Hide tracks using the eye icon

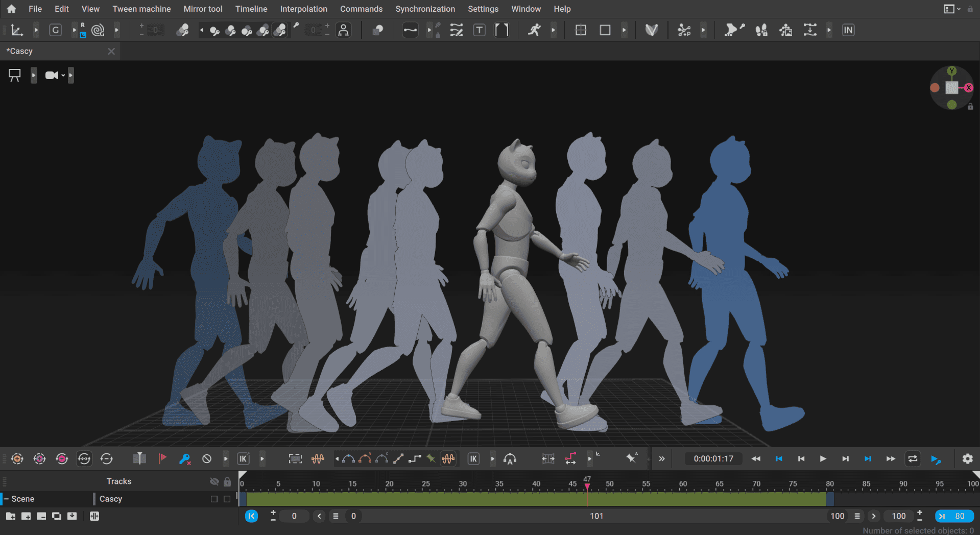click(214, 481)
